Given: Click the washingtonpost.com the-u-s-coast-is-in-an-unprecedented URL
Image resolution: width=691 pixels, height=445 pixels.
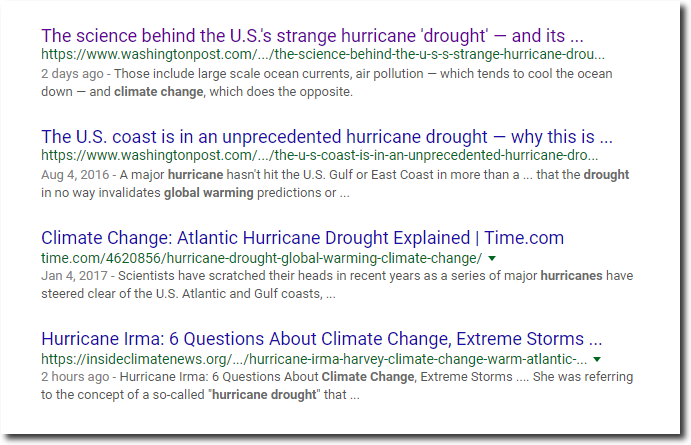Looking at the screenshot, I should [x=319, y=156].
